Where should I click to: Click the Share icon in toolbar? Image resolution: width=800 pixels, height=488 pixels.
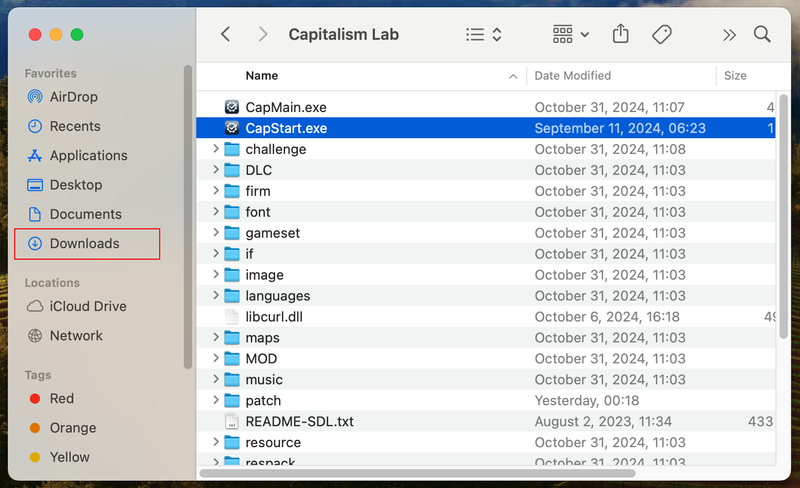620,34
